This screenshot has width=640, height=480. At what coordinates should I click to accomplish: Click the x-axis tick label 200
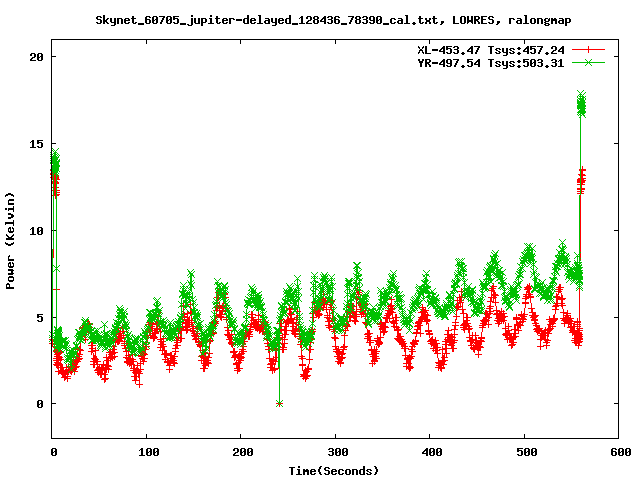click(x=243, y=452)
